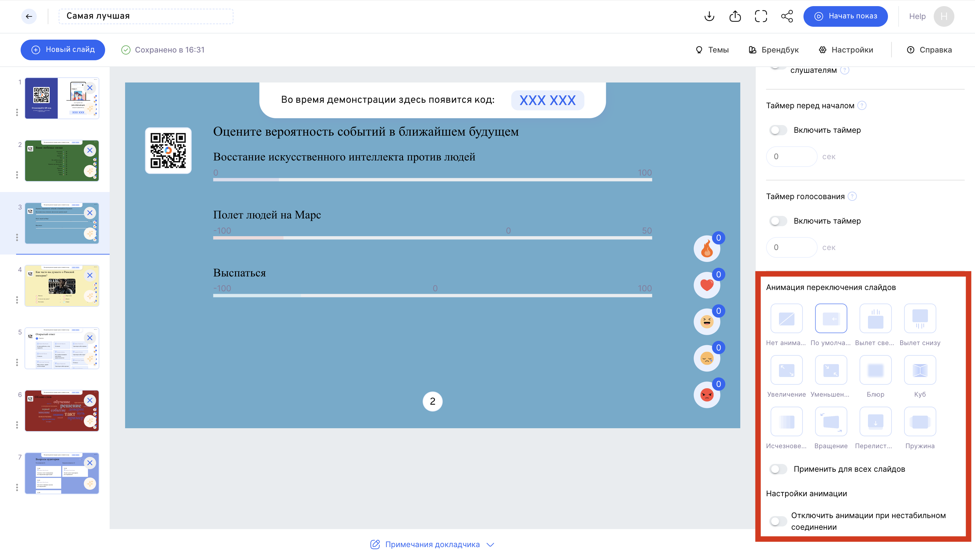Open the Брендбук tab
Viewport: 975px width, 560px height.
[x=774, y=50]
